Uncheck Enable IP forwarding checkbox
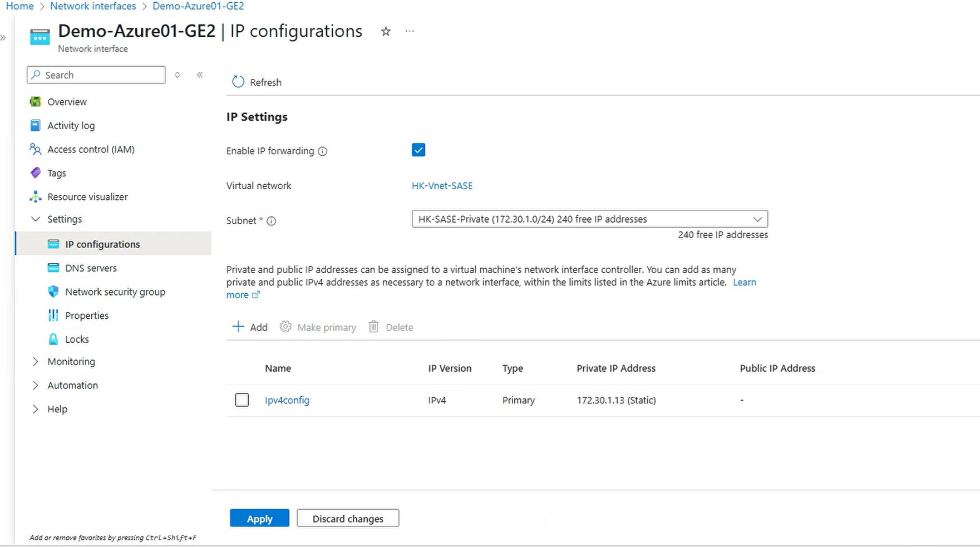This screenshot has width=980, height=547. (x=418, y=150)
